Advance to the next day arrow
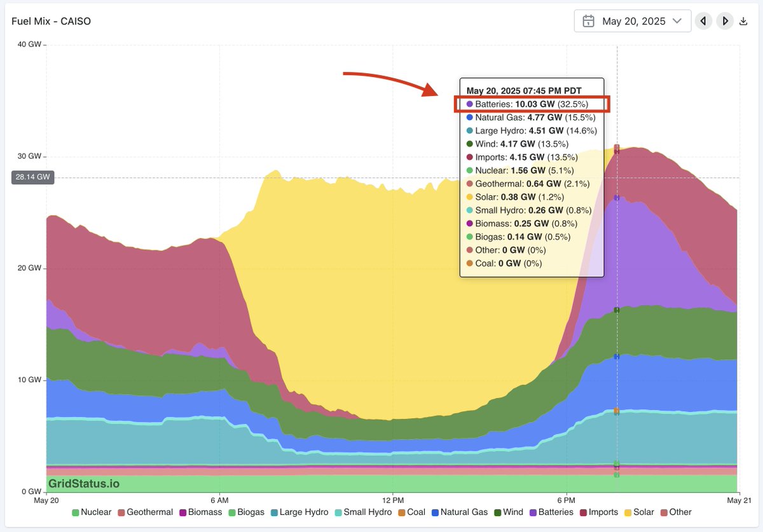The height and width of the screenshot is (532, 763). coord(725,20)
